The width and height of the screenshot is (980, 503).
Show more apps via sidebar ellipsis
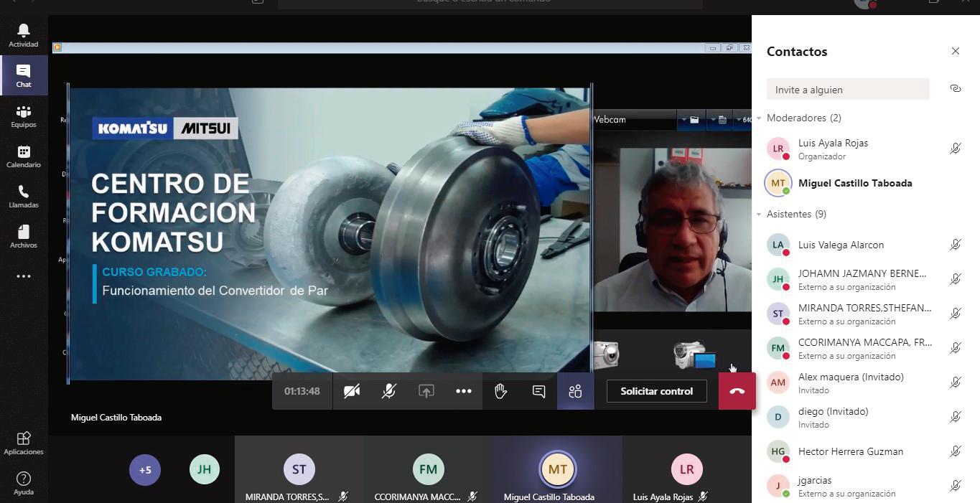click(24, 276)
